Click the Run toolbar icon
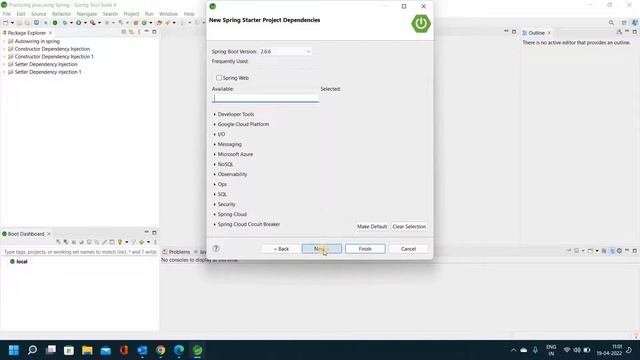Image resolution: width=640 pixels, height=360 pixels. pyautogui.click(x=78, y=23)
